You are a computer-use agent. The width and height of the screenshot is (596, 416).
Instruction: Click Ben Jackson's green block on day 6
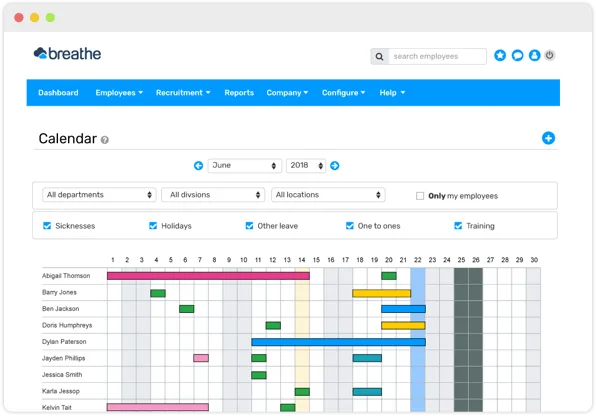tap(187, 309)
